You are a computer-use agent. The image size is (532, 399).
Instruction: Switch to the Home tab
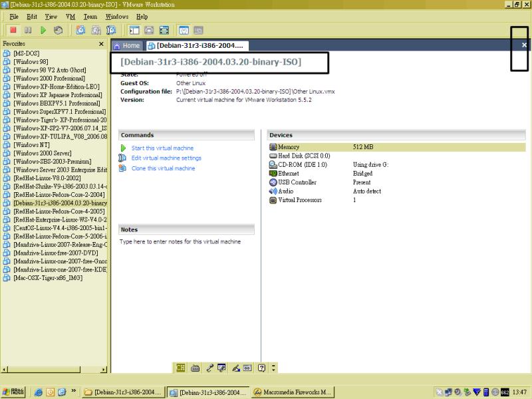click(x=126, y=45)
